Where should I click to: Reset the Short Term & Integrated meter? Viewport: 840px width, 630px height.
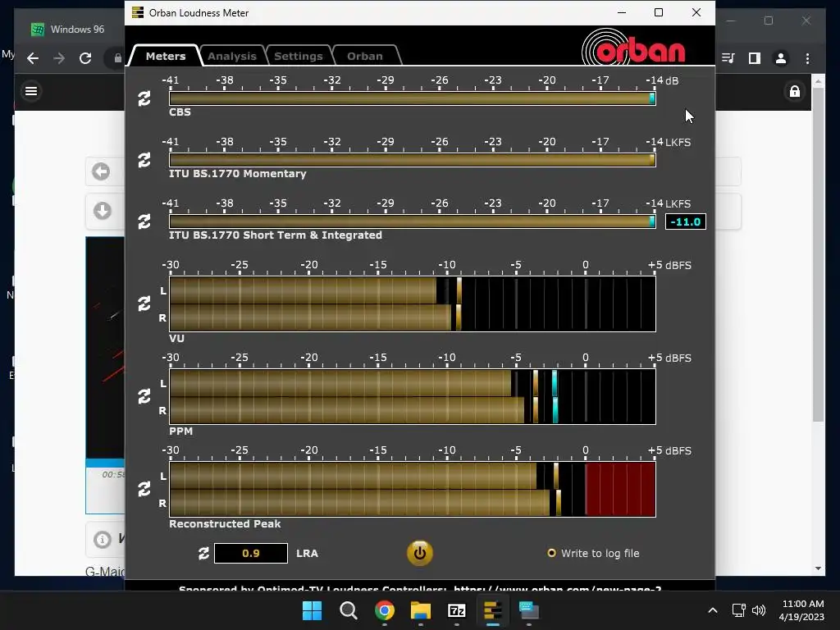144,221
